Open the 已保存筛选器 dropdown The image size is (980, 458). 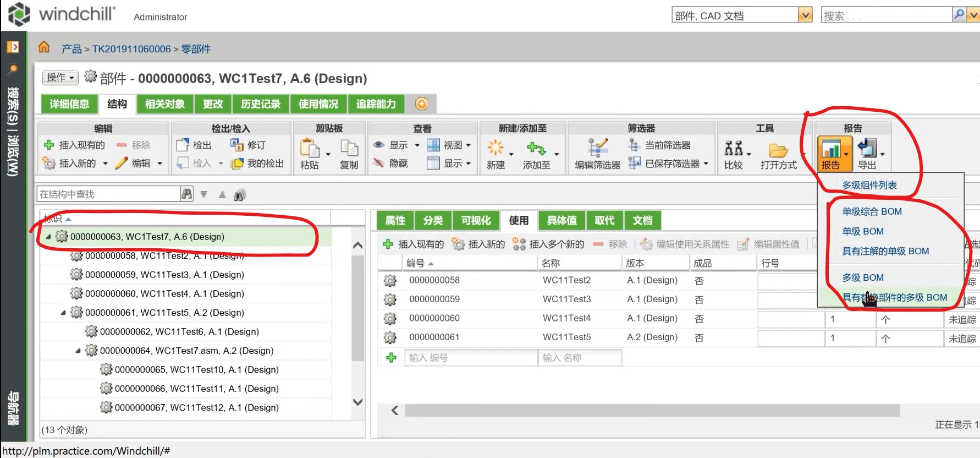click(706, 163)
